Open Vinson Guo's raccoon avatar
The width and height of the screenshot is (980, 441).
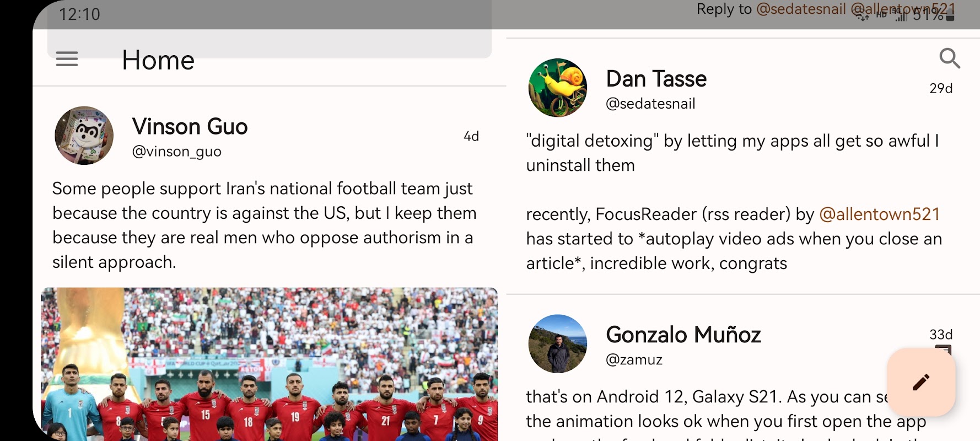point(84,136)
